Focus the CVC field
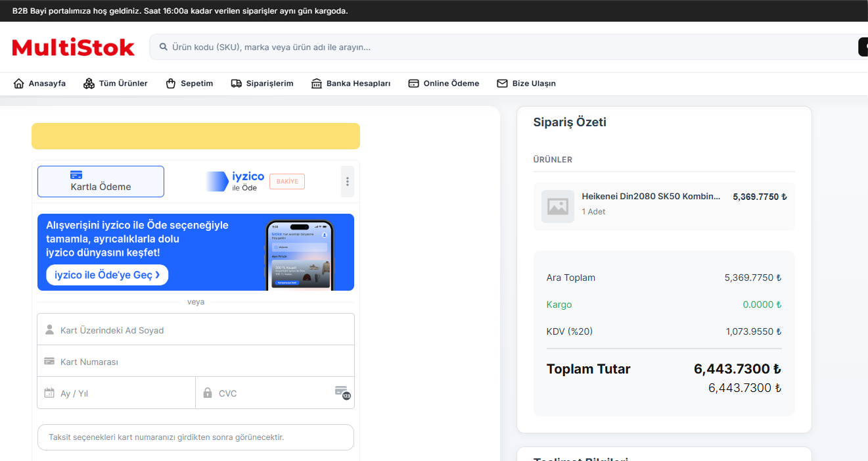Image resolution: width=868 pixels, height=461 pixels. click(275, 393)
